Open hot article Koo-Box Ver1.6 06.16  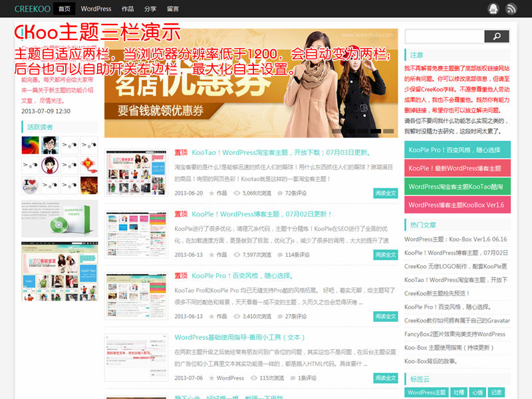coord(456,239)
